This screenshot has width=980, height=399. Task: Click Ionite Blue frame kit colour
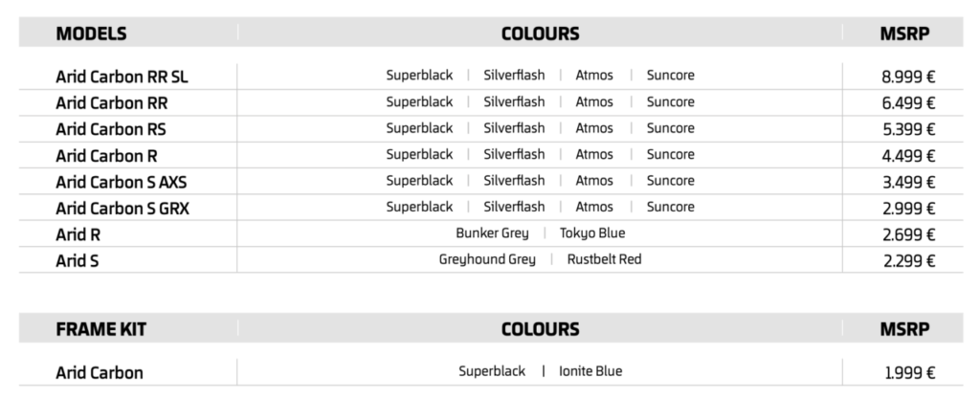[590, 371]
